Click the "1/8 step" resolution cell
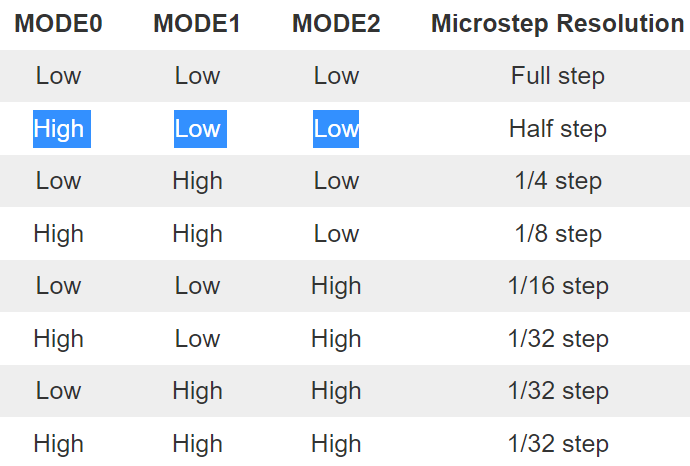This screenshot has width=690, height=466. coord(557,234)
